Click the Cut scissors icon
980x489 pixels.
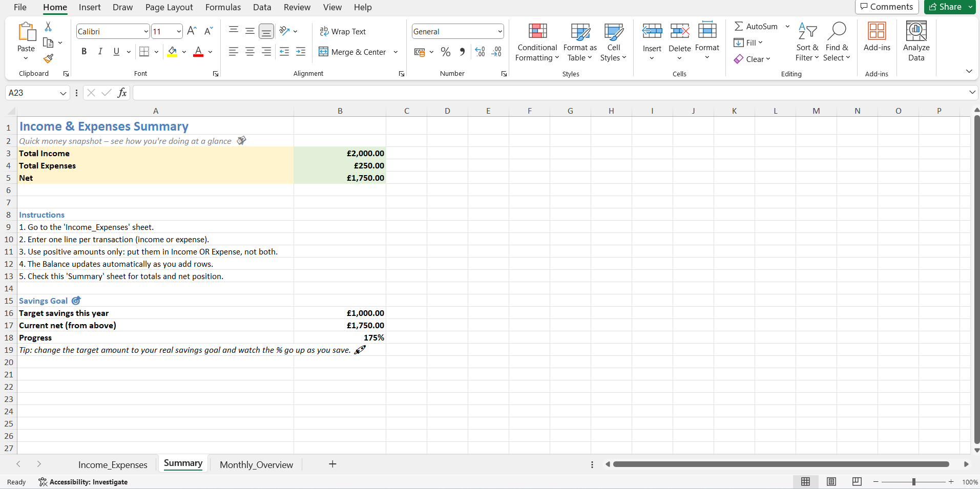[48, 27]
